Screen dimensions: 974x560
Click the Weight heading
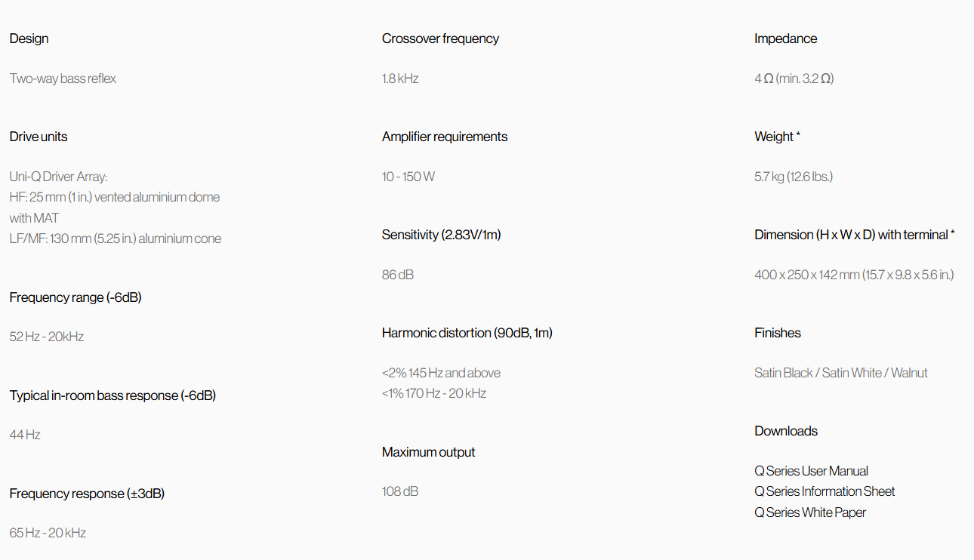pyautogui.click(x=777, y=137)
